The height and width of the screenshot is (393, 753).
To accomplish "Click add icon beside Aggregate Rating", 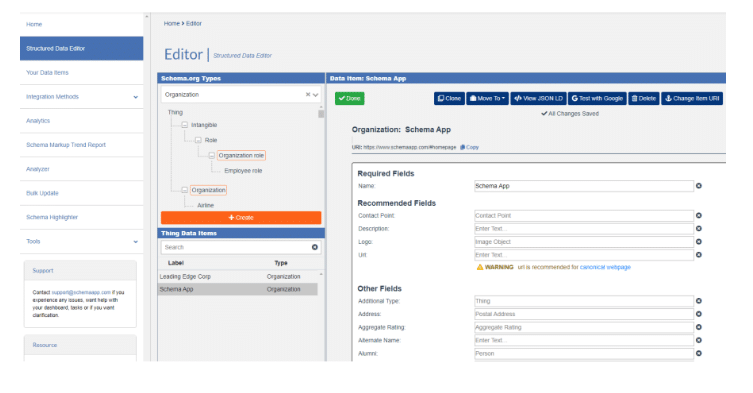I will 699,327.
